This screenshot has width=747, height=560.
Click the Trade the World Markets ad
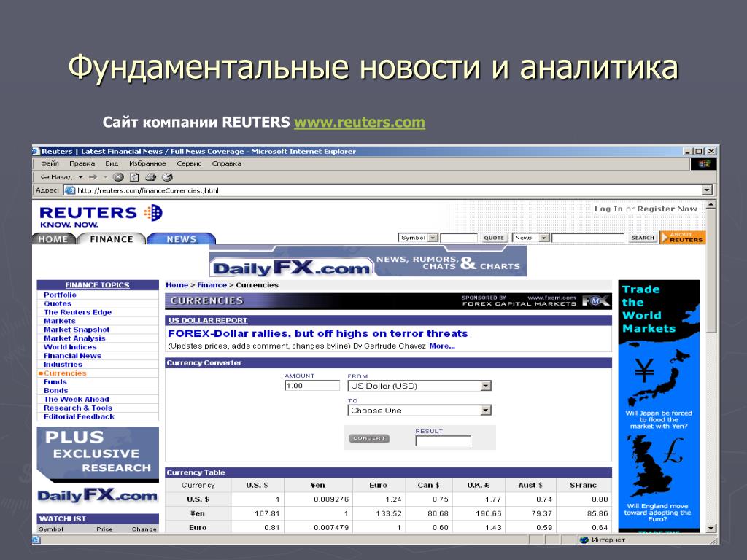[659, 405]
